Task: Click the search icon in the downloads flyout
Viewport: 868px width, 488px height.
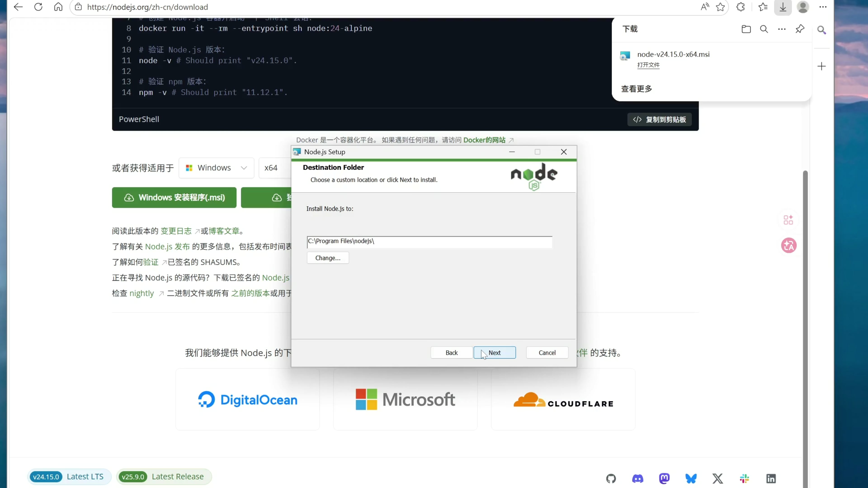Action: 764,29
